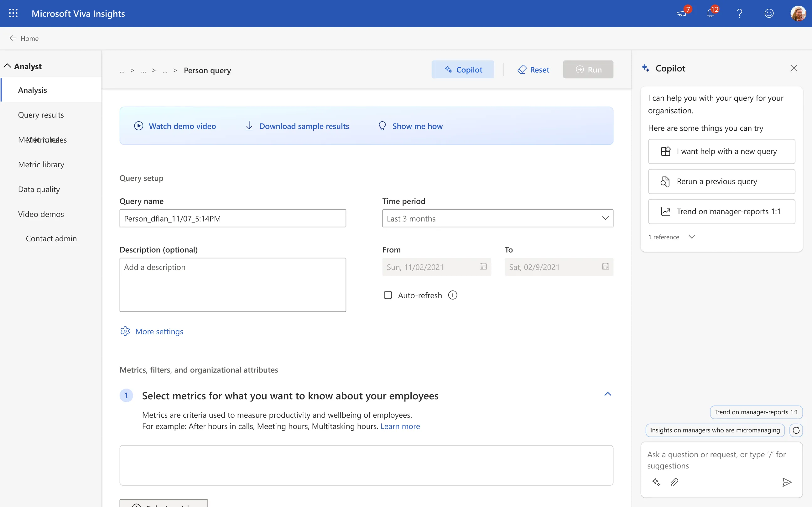
Task: Click the Reset button
Action: pyautogui.click(x=534, y=70)
